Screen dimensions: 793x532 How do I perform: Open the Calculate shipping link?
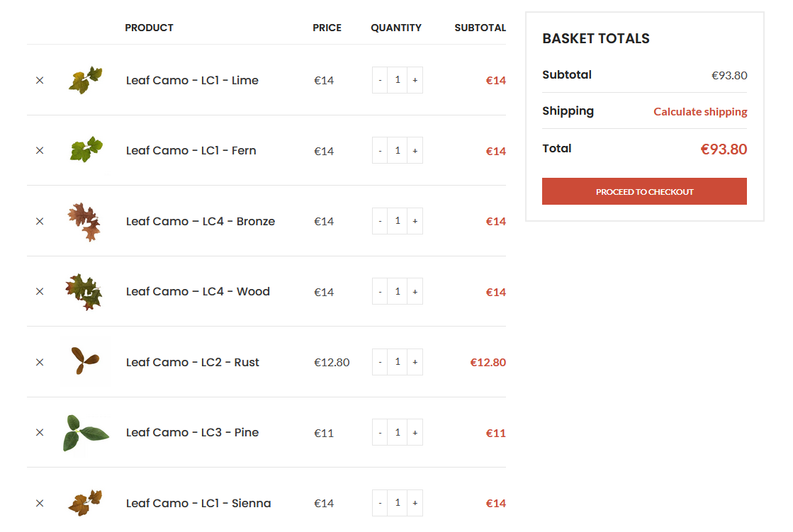[700, 112]
